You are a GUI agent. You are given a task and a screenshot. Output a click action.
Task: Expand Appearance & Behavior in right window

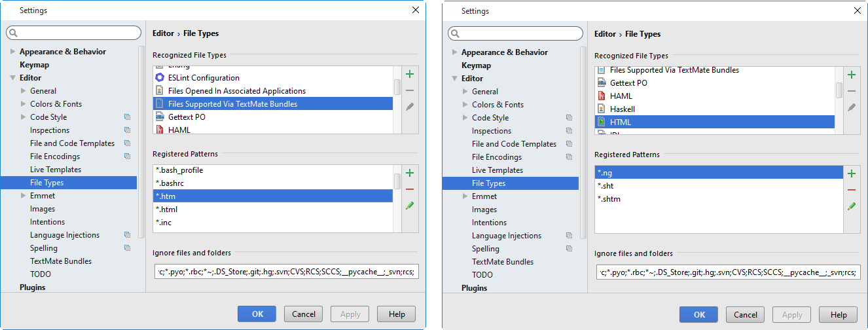(x=454, y=52)
